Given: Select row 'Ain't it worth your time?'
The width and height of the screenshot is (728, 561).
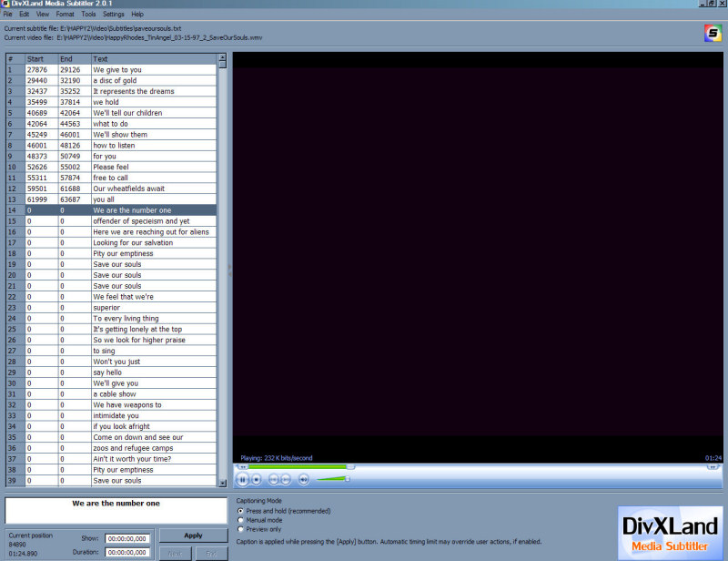Looking at the screenshot, I should tap(111, 459).
